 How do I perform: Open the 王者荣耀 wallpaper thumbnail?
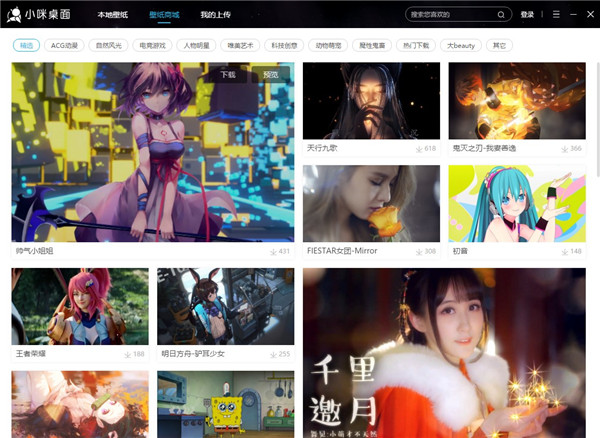click(x=80, y=306)
